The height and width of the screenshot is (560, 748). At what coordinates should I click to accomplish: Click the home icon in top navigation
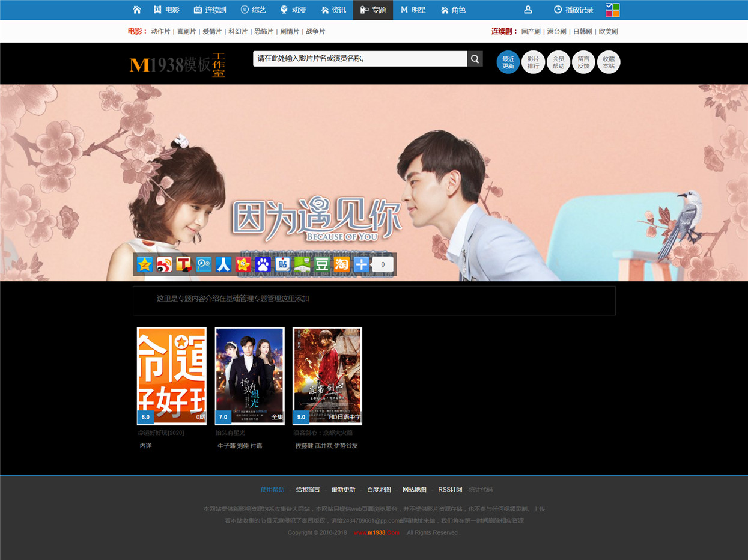click(137, 10)
